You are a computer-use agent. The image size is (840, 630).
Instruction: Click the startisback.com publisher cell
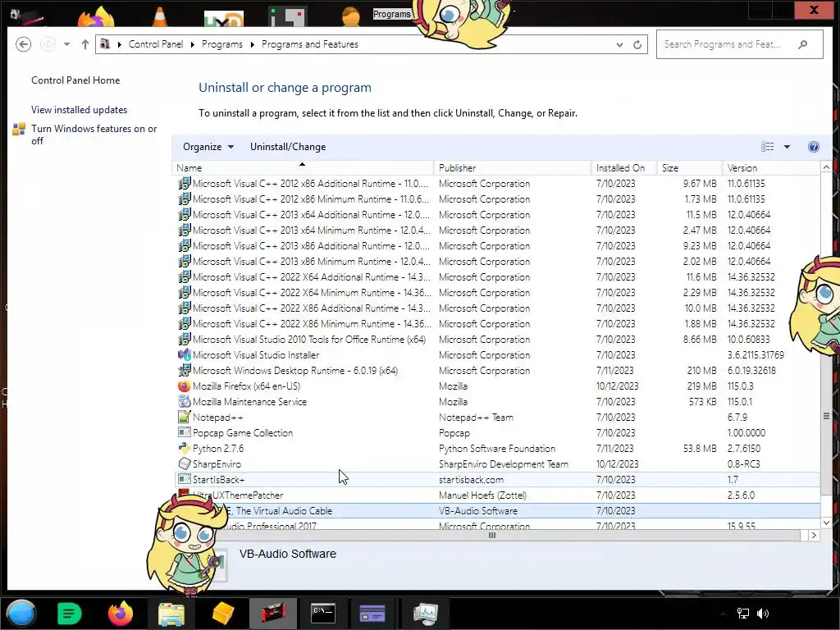coord(471,479)
